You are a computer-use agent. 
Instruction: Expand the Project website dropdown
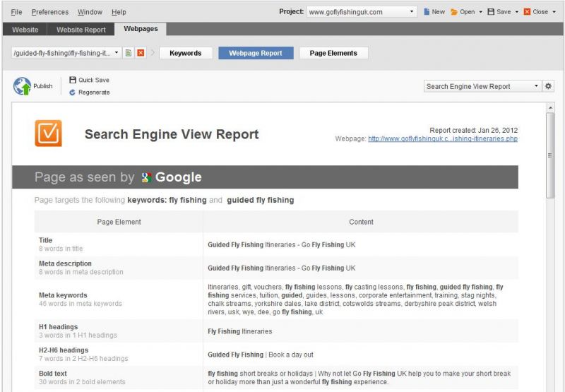412,11
